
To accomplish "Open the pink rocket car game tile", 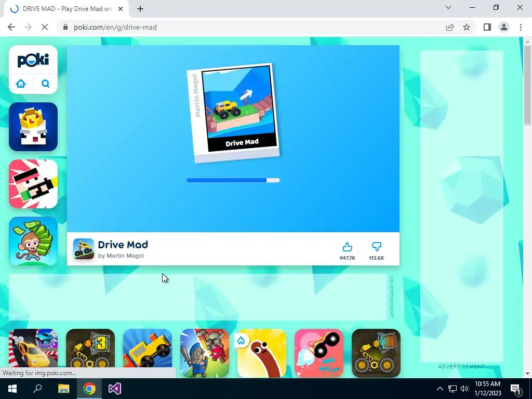I will point(319,353).
